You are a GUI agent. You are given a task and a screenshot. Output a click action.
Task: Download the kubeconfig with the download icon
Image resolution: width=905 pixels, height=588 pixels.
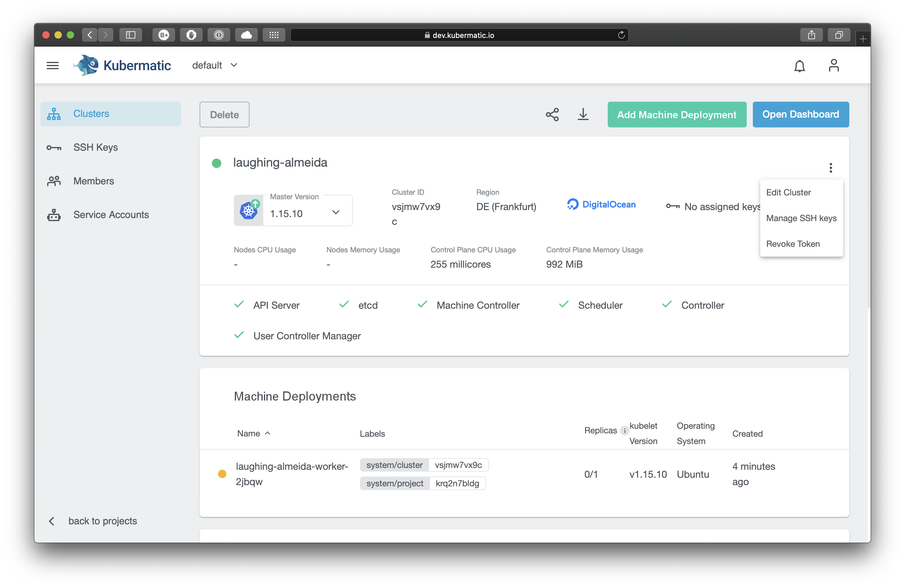[x=583, y=115]
